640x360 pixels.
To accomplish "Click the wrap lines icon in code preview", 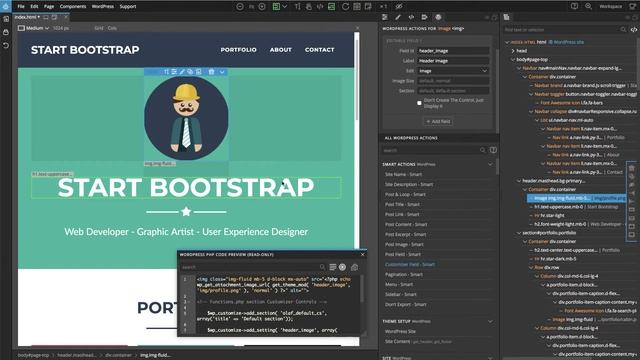I will [333, 267].
